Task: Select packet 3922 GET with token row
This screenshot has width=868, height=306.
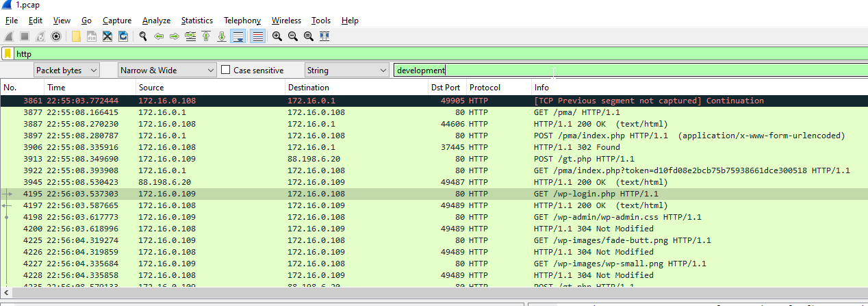Action: coord(434,170)
